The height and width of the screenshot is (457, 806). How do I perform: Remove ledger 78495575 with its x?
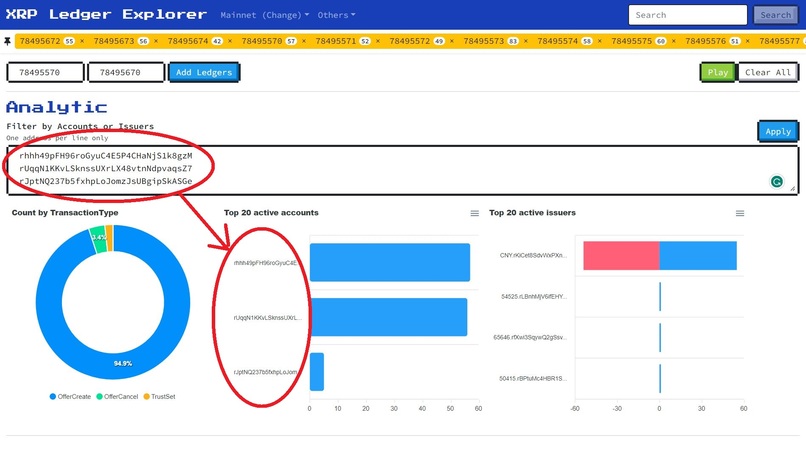[673, 41]
